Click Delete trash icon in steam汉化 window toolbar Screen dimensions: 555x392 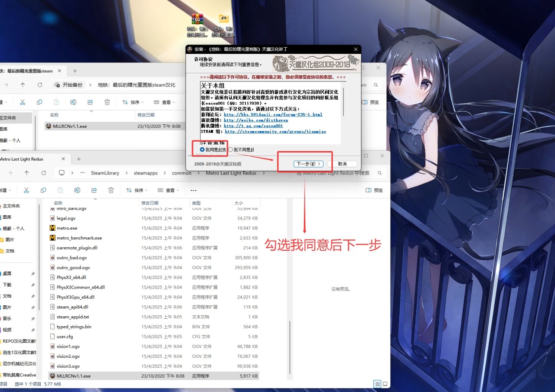click(x=107, y=102)
